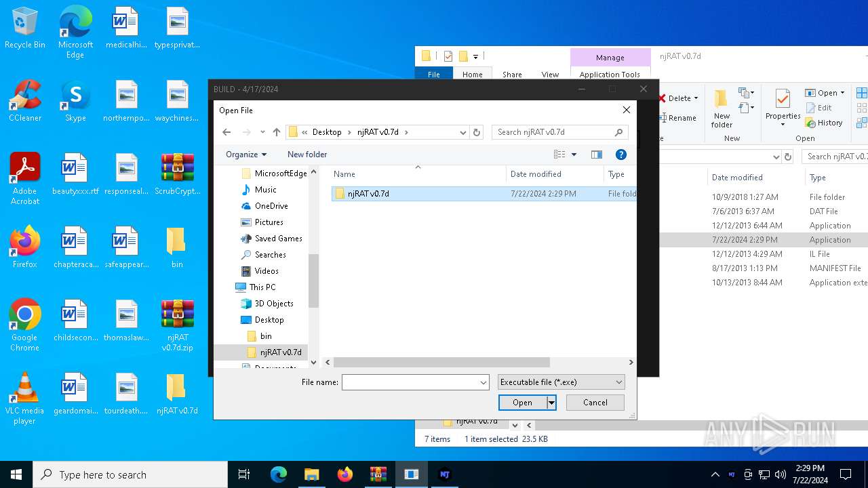Select njRAT v0.7d.zip archive on the desktop
The height and width of the screenshot is (488, 868).
coord(178,325)
